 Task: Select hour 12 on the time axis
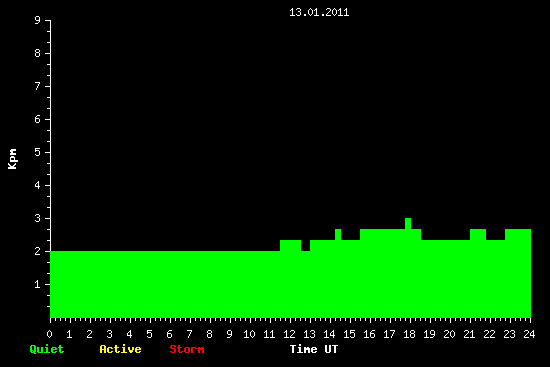point(289,334)
